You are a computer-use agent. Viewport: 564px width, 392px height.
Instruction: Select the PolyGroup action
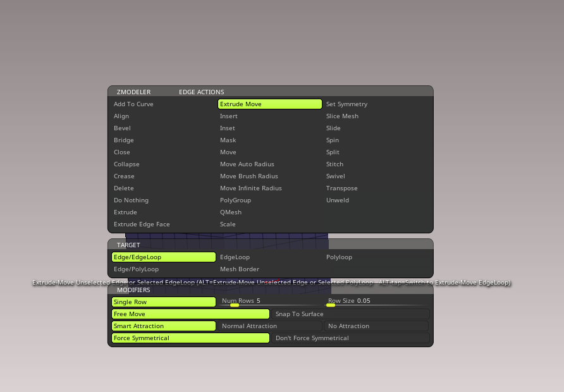click(235, 200)
